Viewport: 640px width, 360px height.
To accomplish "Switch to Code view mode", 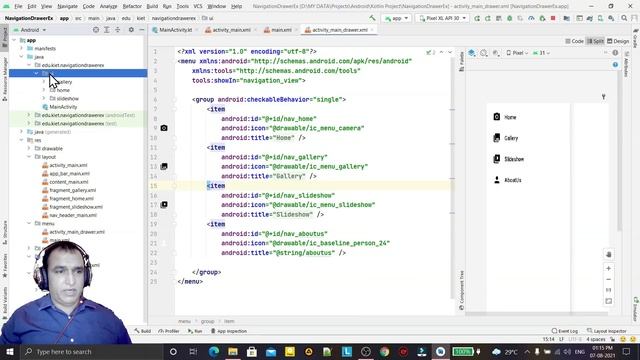I will (x=574, y=41).
